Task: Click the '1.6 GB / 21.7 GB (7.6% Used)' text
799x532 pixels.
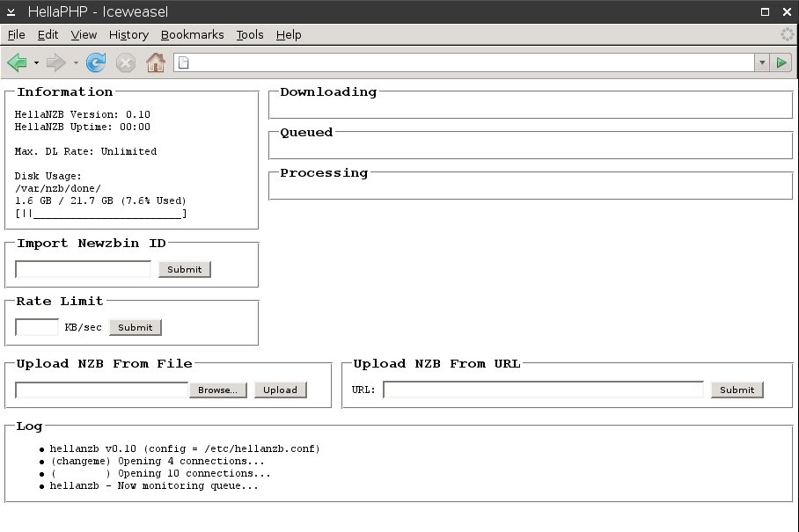Action: pos(100,200)
